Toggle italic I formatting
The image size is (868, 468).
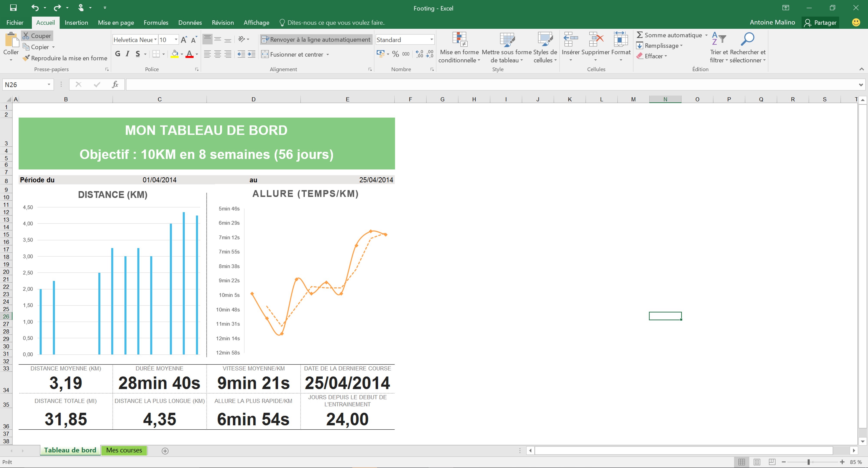click(x=127, y=54)
